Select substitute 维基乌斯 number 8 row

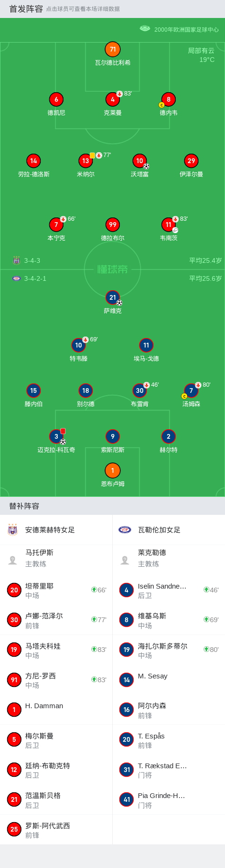point(169,620)
